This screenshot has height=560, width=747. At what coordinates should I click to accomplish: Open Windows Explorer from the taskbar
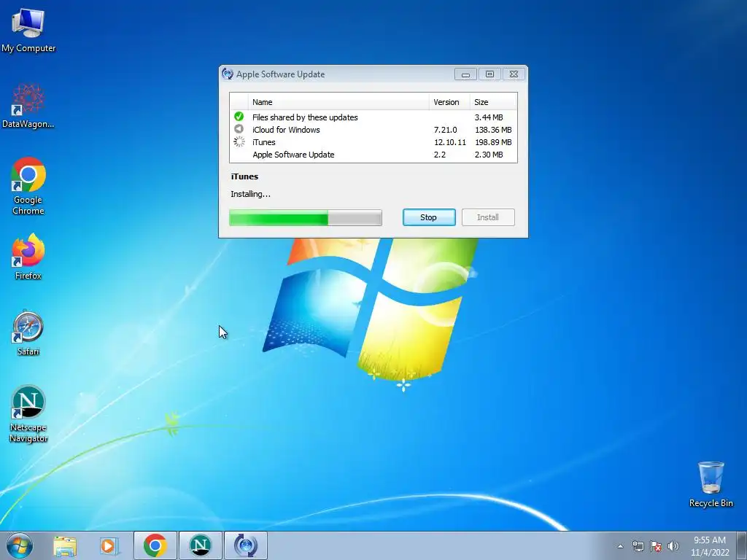65,545
